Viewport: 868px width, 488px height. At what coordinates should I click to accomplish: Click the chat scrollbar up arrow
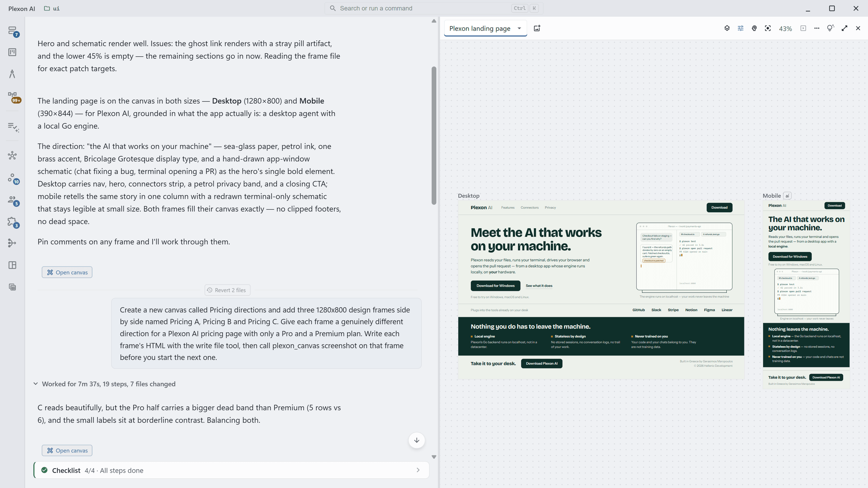pos(434,21)
